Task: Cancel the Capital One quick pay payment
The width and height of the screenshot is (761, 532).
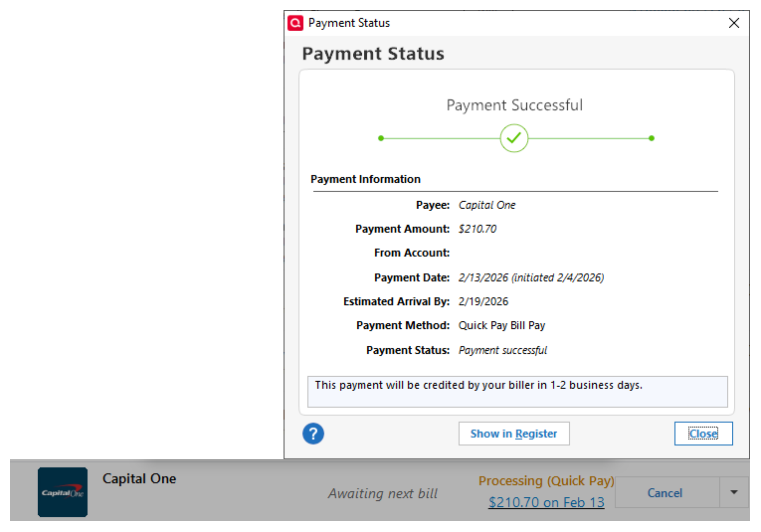Action: point(665,493)
